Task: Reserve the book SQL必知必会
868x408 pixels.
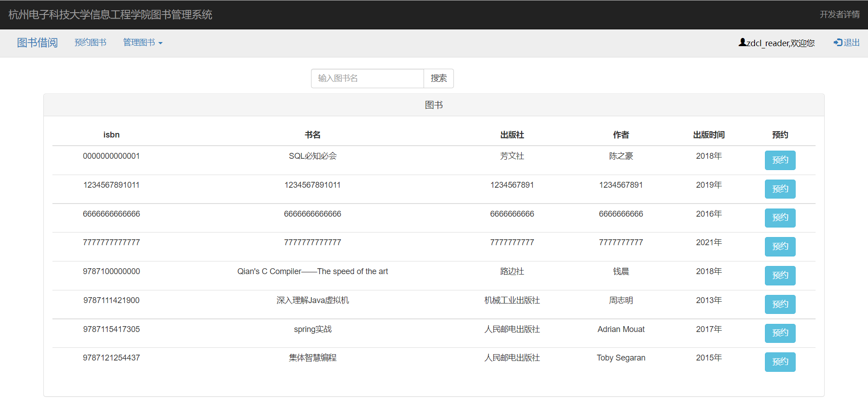Action: [x=780, y=160]
